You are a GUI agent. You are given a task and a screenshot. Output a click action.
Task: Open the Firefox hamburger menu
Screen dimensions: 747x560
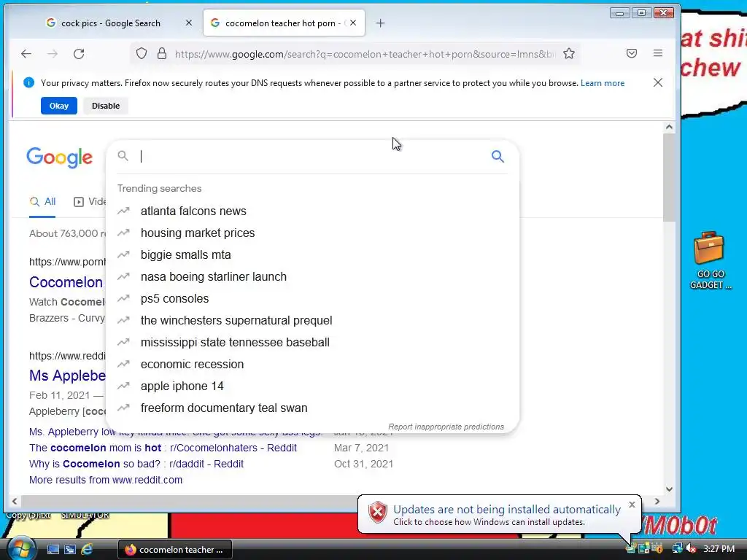(658, 53)
